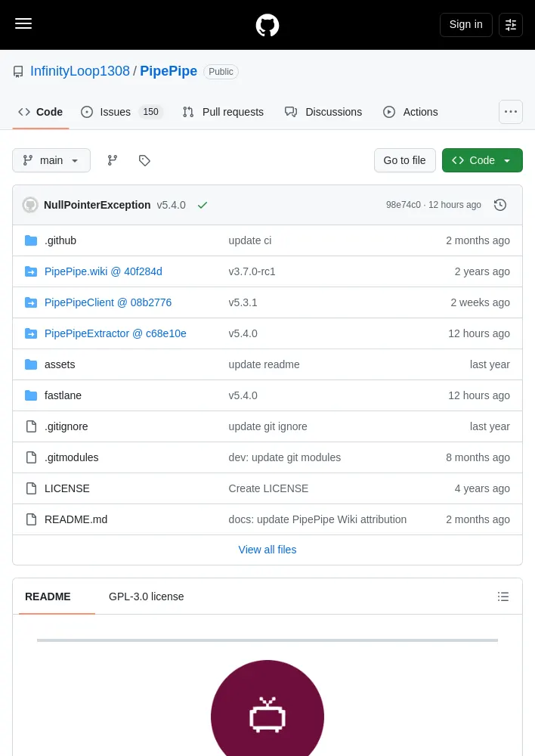
Task: Open View all files link
Action: point(267,550)
